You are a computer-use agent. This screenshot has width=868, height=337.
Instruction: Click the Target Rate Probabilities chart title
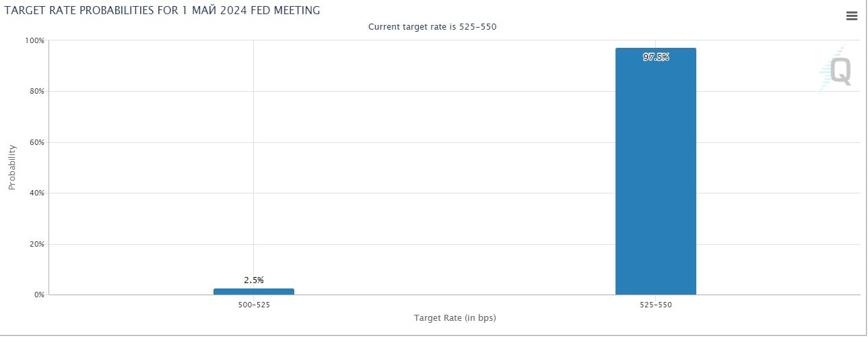162,11
